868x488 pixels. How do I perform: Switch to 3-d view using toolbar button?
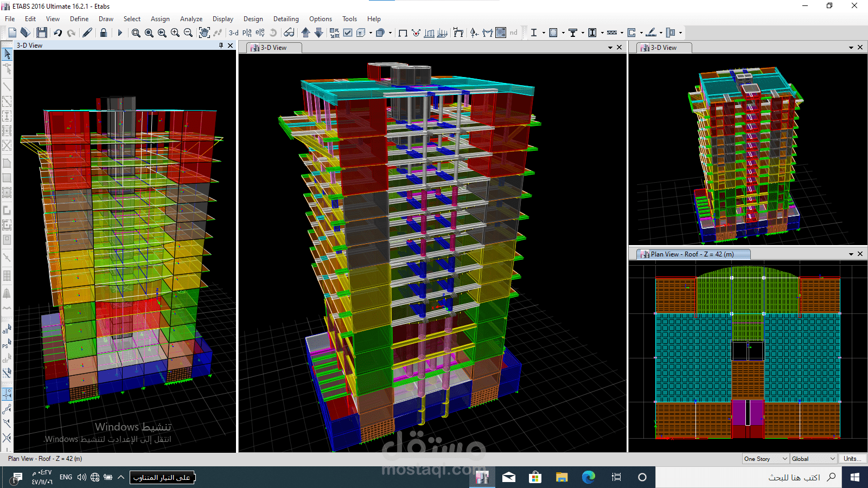234,33
